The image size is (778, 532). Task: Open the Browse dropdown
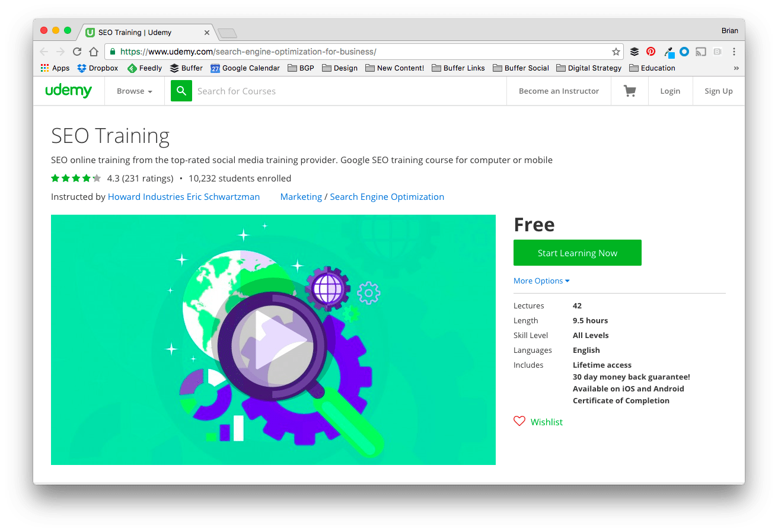[134, 91]
